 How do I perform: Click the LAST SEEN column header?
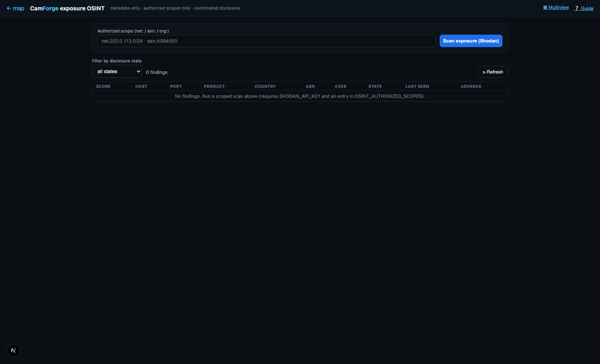click(x=417, y=86)
